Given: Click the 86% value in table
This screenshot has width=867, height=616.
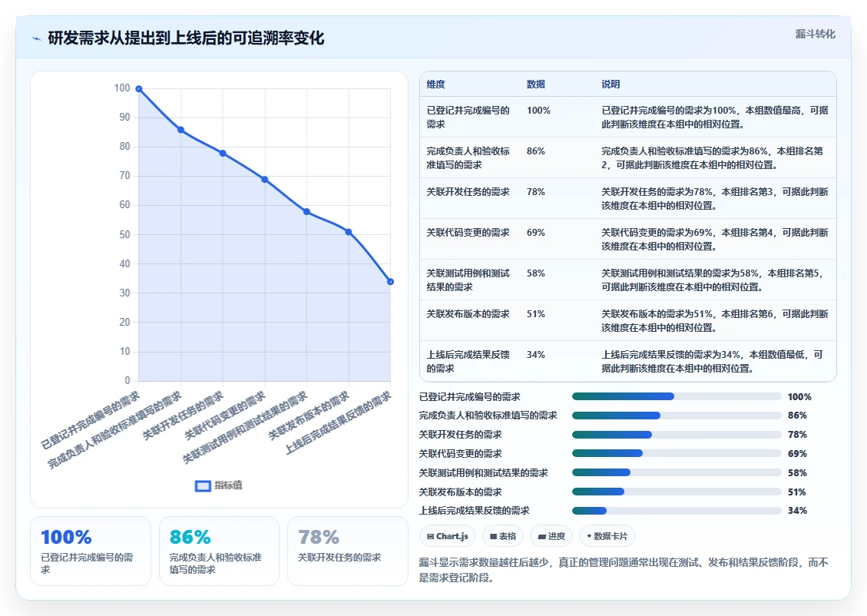Looking at the screenshot, I should [536, 151].
